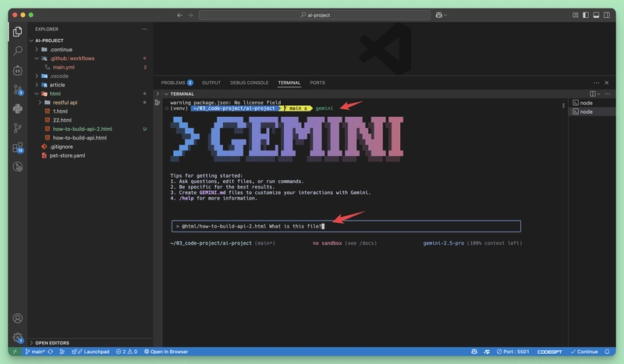
Task: Open how-to-build-api.html file
Action: [80, 138]
